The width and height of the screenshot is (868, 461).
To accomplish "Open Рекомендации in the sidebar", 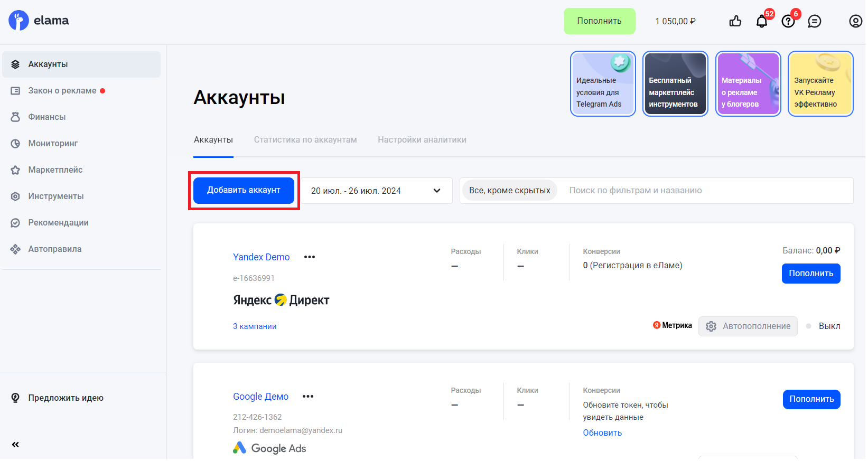I will point(81,223).
